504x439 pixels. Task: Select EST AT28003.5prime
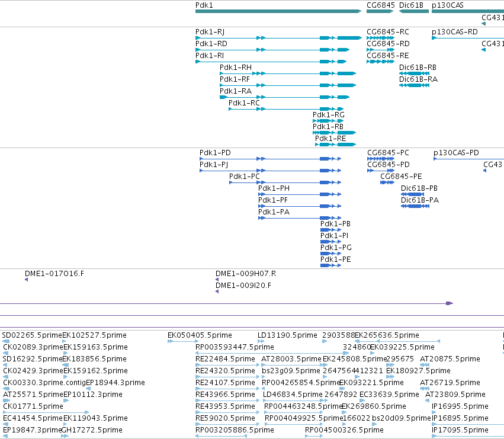tap(291, 359)
